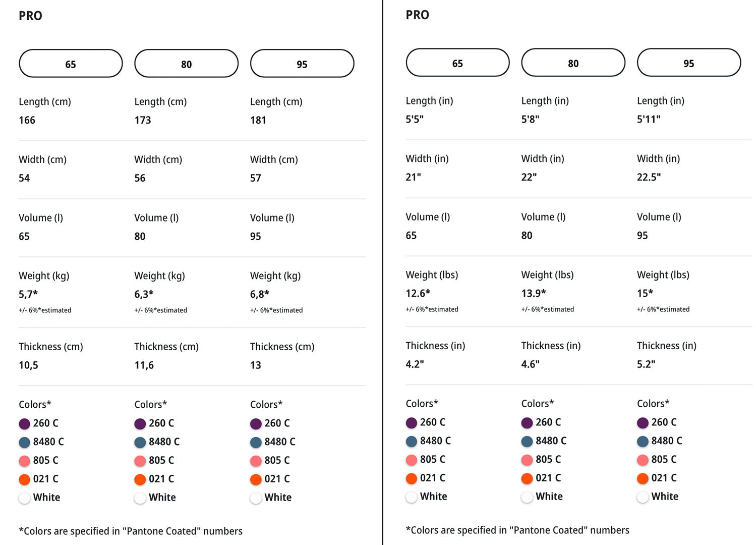
Task: Pick purple 260 C swatch for metric 95 model
Action: coord(256,423)
